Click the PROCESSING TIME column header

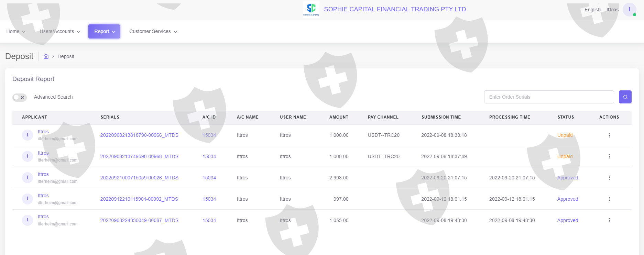point(510,117)
